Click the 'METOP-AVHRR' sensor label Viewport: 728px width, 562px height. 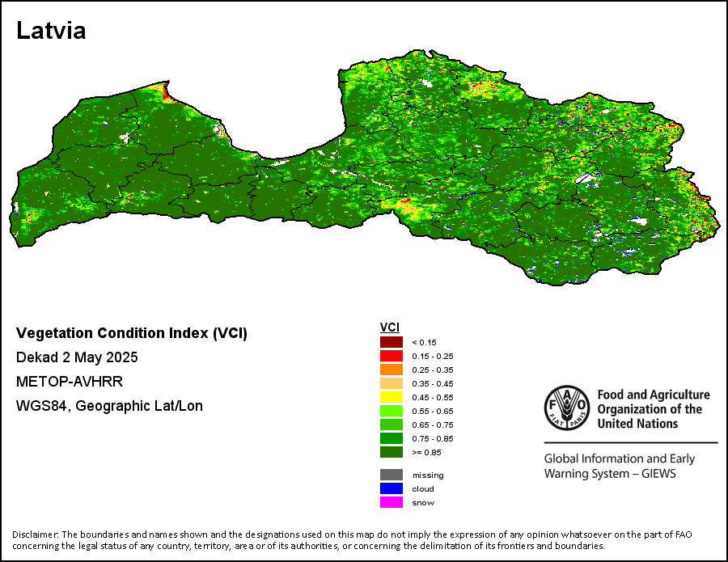tap(70, 382)
